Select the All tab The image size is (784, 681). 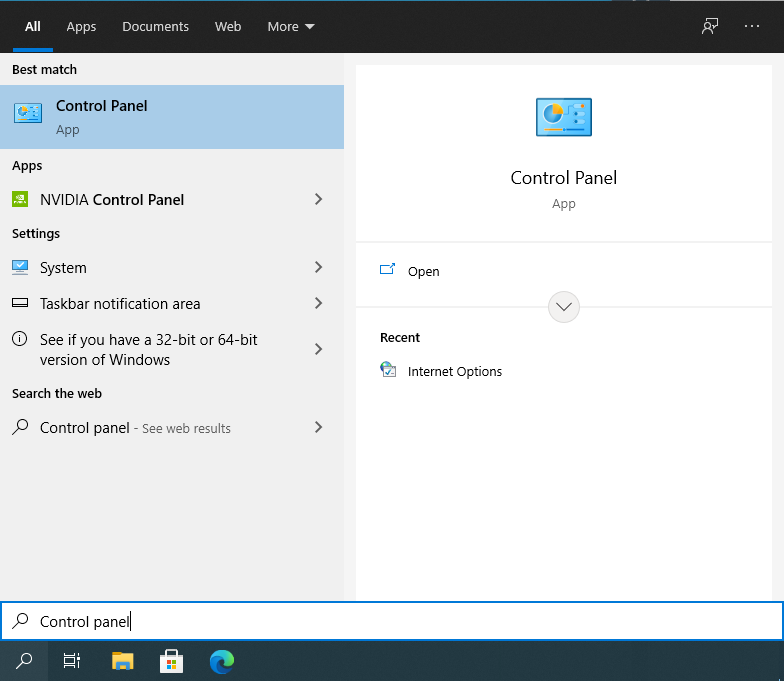click(33, 26)
